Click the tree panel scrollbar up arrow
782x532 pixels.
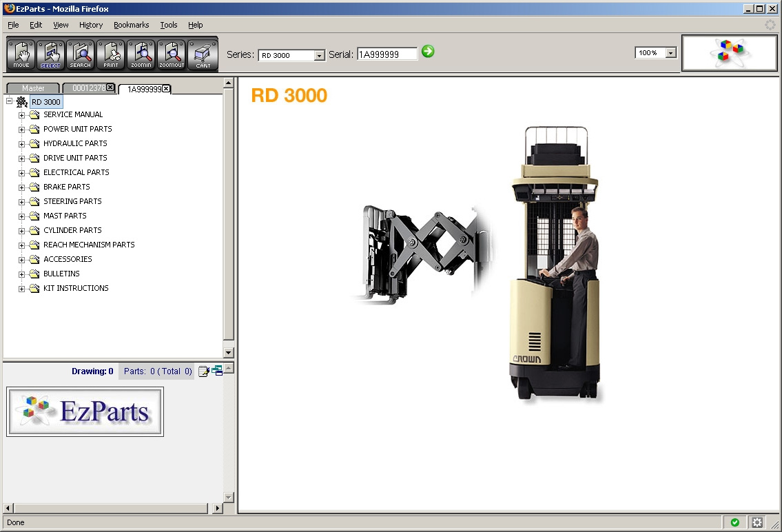(229, 83)
